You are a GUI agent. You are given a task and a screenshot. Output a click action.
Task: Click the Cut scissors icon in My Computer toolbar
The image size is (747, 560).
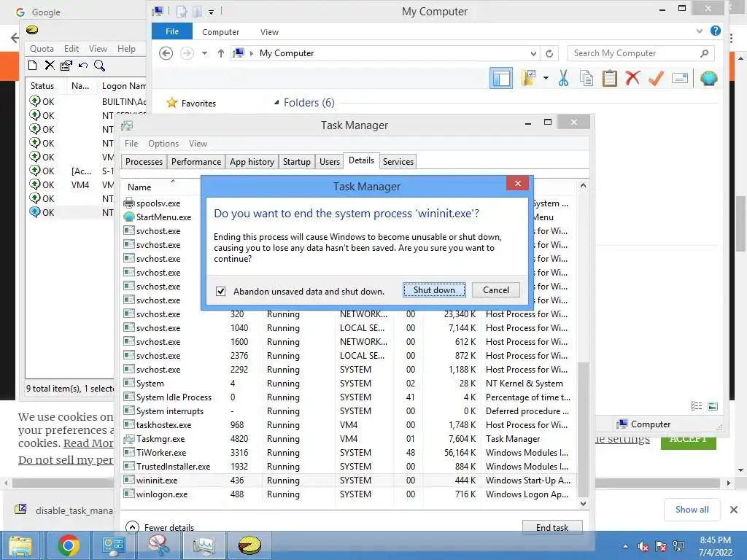click(563, 78)
